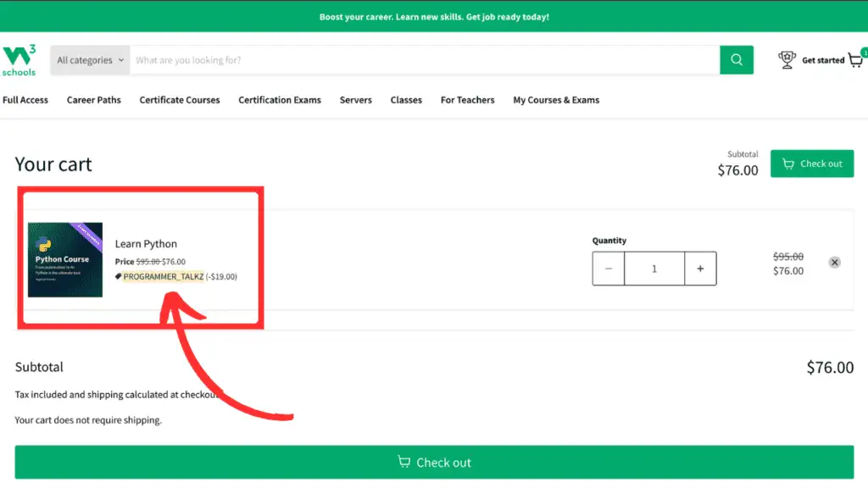
Task: Click the top Check out button
Action: coord(812,164)
